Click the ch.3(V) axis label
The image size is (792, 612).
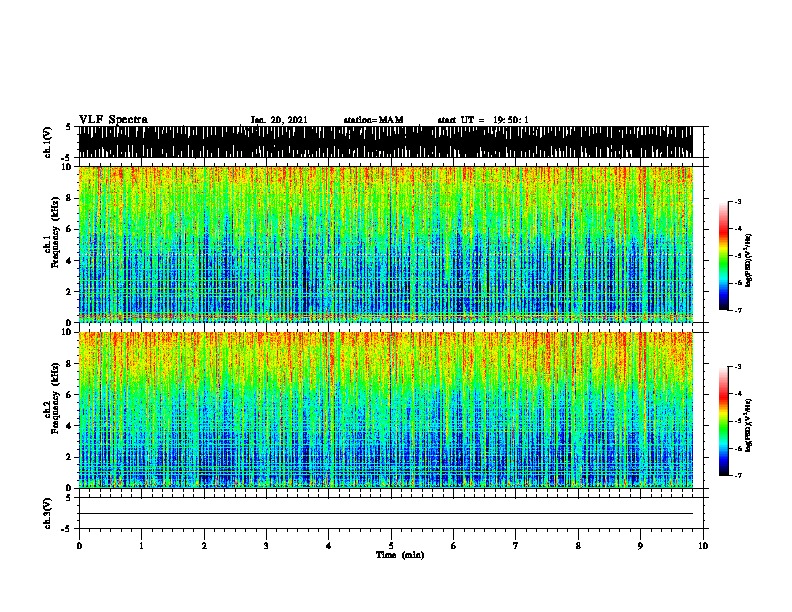[x=48, y=513]
